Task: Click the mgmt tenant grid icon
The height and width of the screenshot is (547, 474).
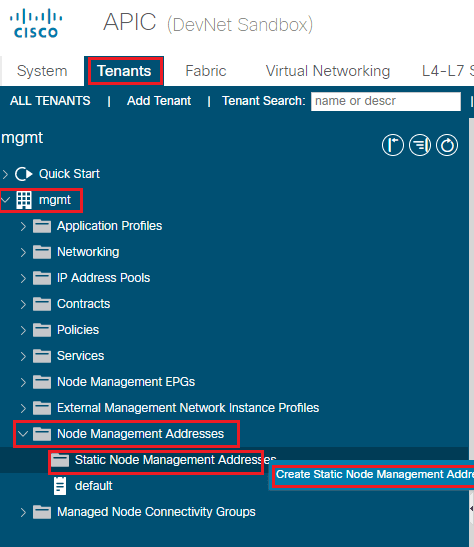Action: 24,200
